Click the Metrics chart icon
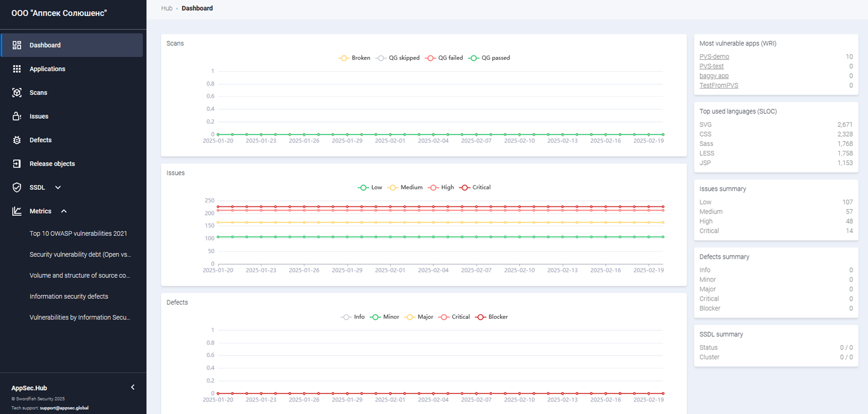868x414 pixels. click(17, 211)
